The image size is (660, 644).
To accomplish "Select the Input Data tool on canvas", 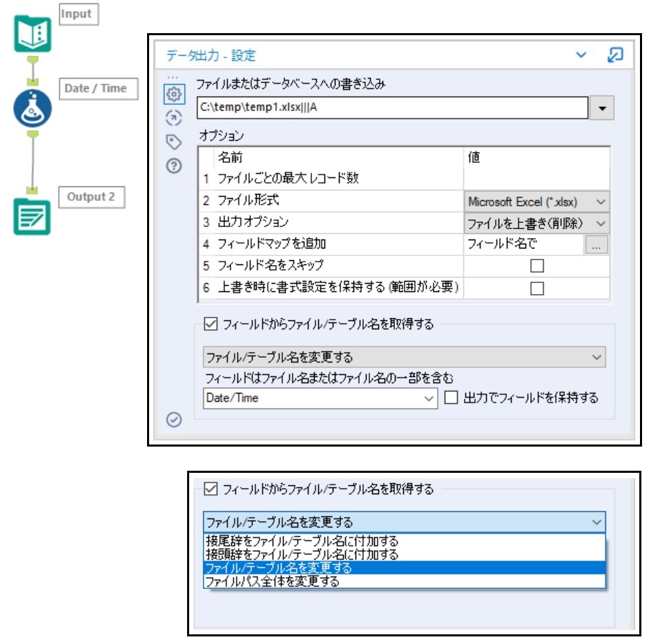I will pyautogui.click(x=32, y=34).
